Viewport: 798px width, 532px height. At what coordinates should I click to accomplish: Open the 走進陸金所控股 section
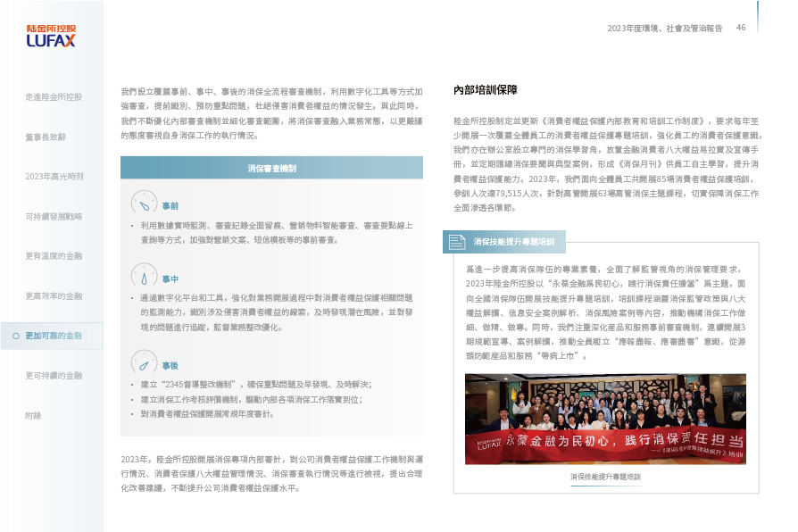[54, 96]
